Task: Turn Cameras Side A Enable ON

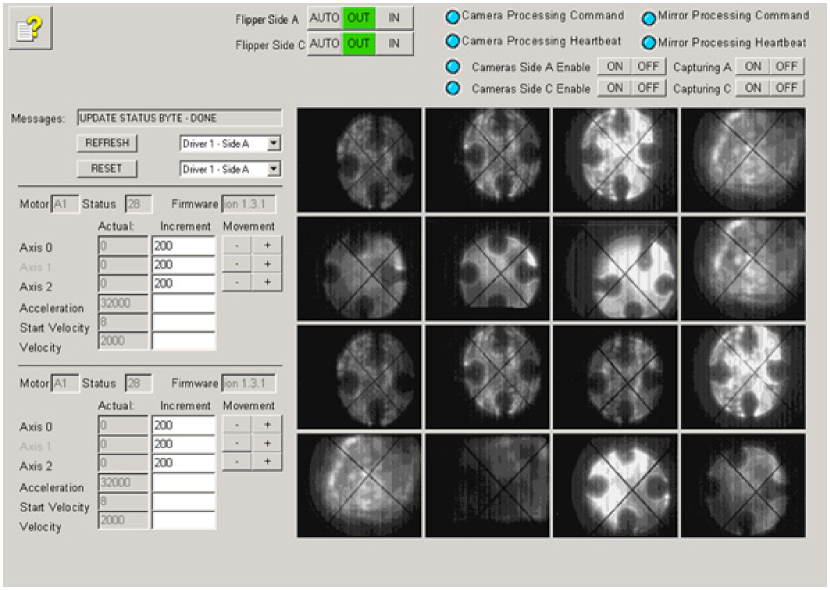Action: (x=615, y=67)
